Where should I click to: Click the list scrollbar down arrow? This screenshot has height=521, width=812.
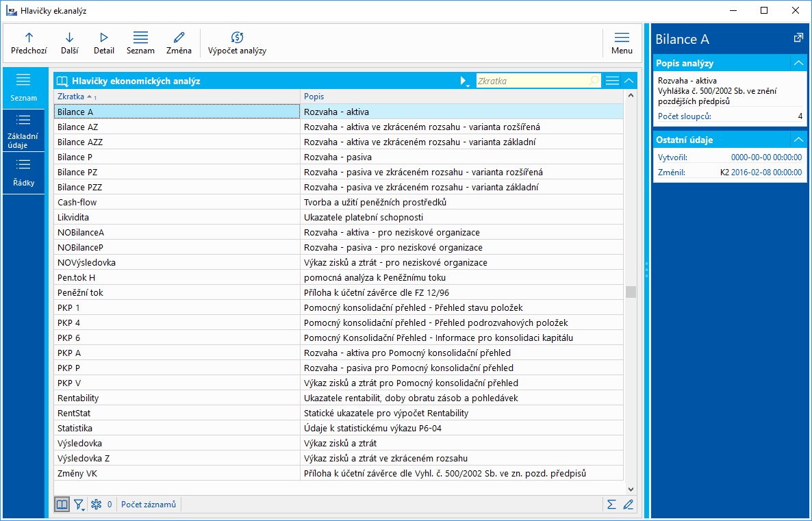pos(631,489)
